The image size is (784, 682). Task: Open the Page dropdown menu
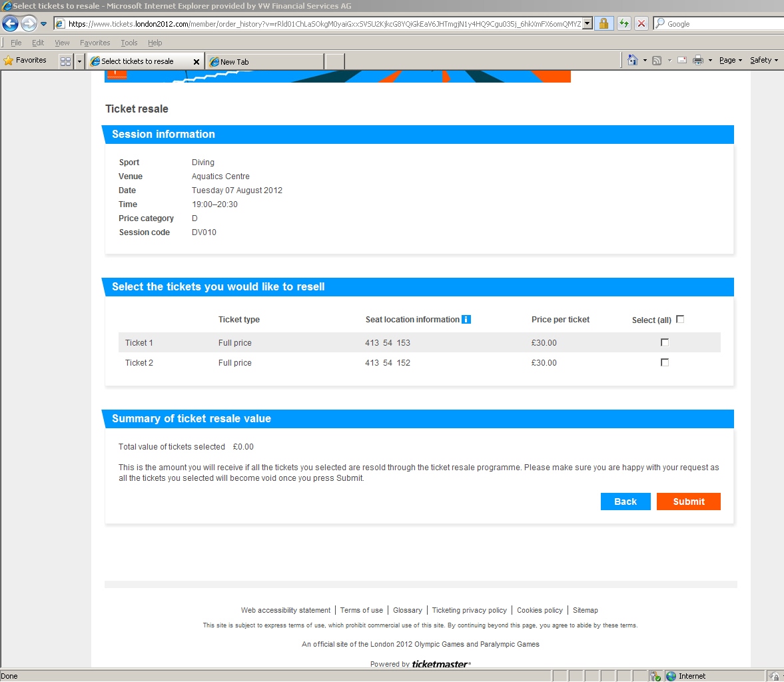(730, 61)
